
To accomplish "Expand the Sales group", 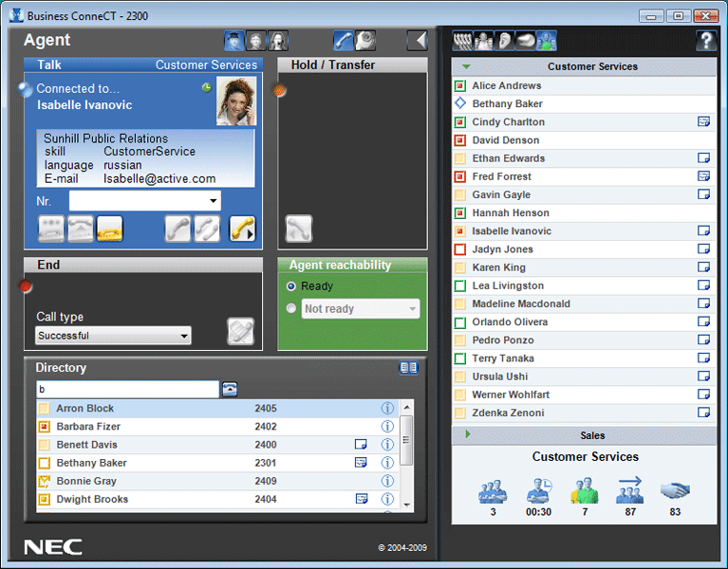I will (x=466, y=435).
